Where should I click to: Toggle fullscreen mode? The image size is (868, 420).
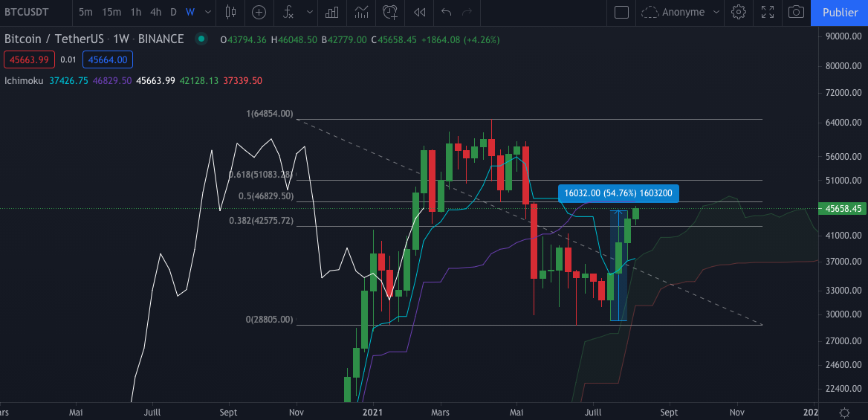(x=767, y=12)
